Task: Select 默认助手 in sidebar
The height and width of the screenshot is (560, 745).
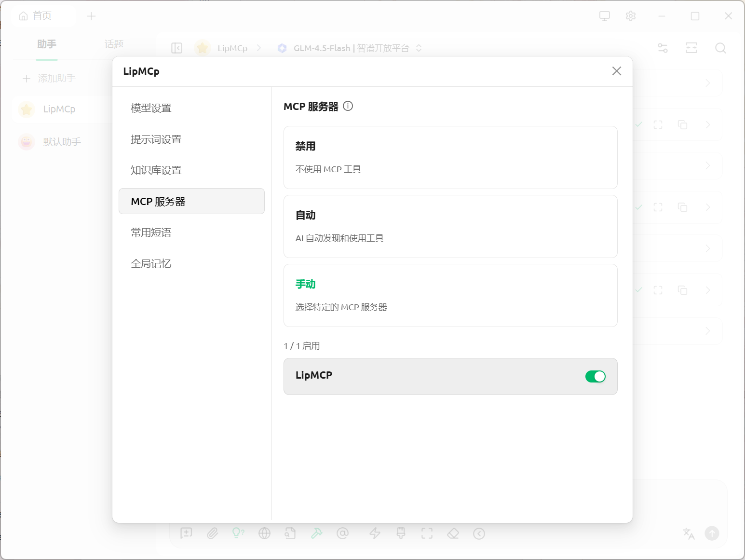Action: coord(63,142)
